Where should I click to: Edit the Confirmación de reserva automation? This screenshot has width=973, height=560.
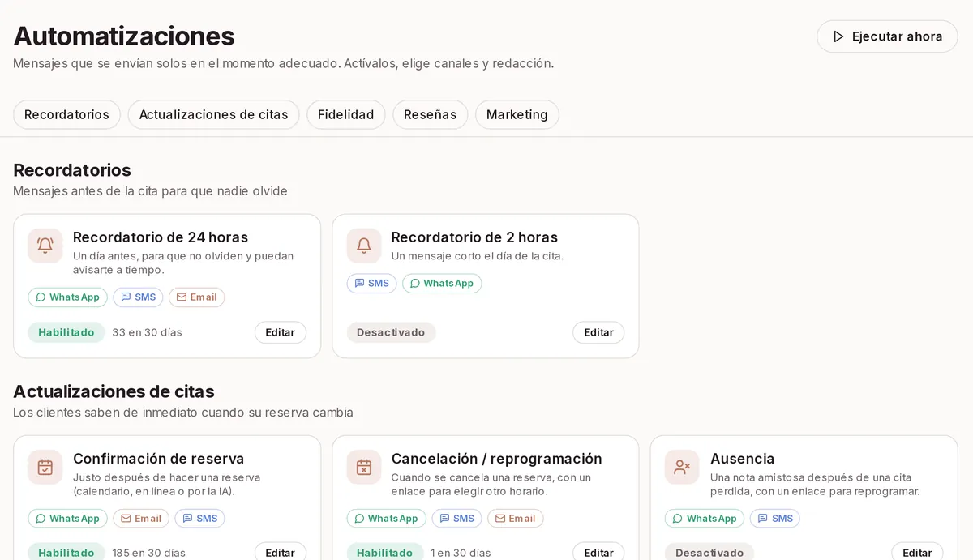281,552
